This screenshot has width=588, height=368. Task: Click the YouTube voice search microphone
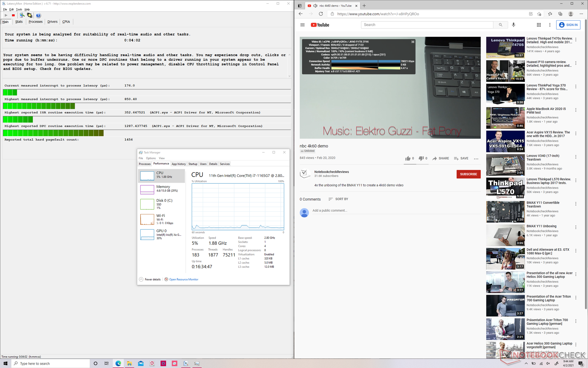pos(514,25)
